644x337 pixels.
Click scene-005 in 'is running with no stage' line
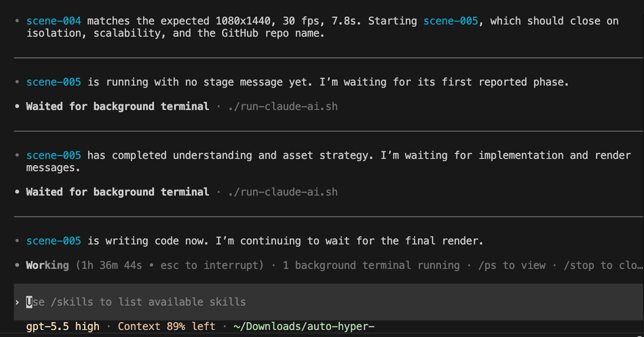(54, 82)
